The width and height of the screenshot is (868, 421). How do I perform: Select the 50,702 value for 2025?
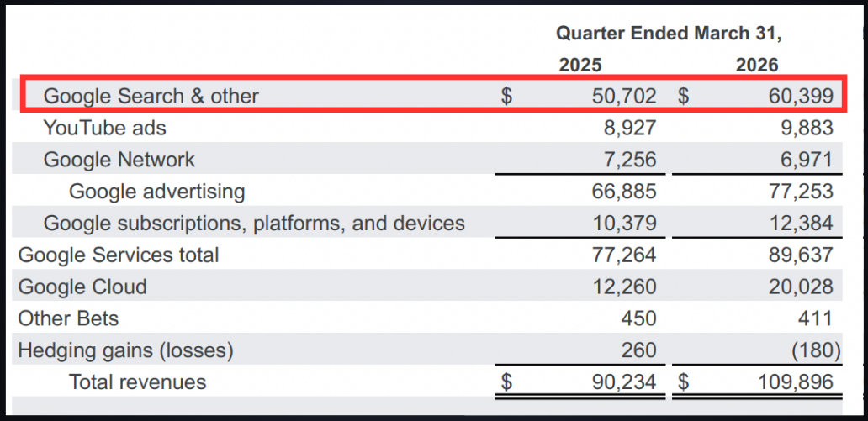(622, 97)
